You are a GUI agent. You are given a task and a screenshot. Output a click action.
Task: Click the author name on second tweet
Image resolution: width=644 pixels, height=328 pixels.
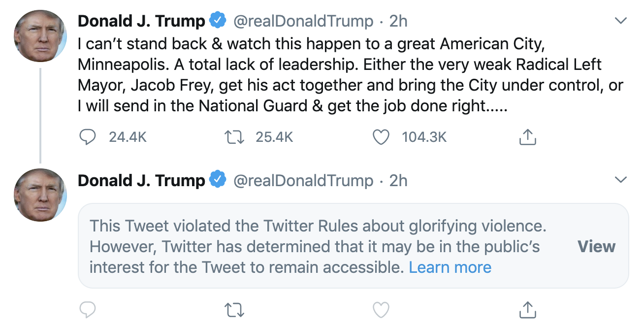click(141, 180)
